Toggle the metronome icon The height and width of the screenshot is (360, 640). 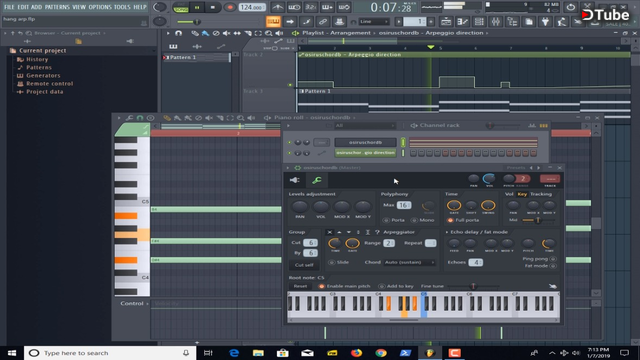(x=278, y=7)
